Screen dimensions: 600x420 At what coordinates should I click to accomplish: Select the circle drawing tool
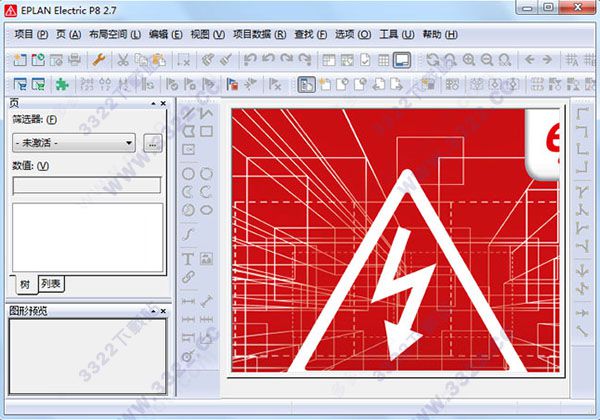point(188,174)
